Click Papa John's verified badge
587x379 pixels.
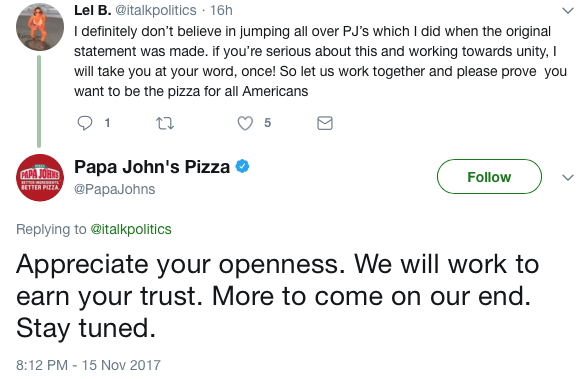(243, 166)
